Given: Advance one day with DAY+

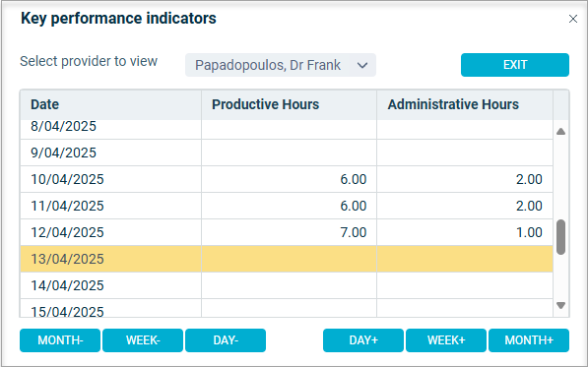Looking at the screenshot, I should point(363,340).
